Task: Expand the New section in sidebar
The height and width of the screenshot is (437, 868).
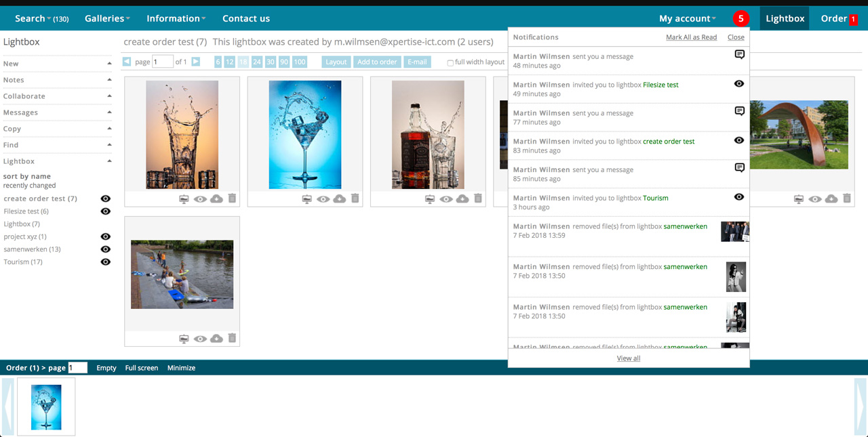Action: 58,64
